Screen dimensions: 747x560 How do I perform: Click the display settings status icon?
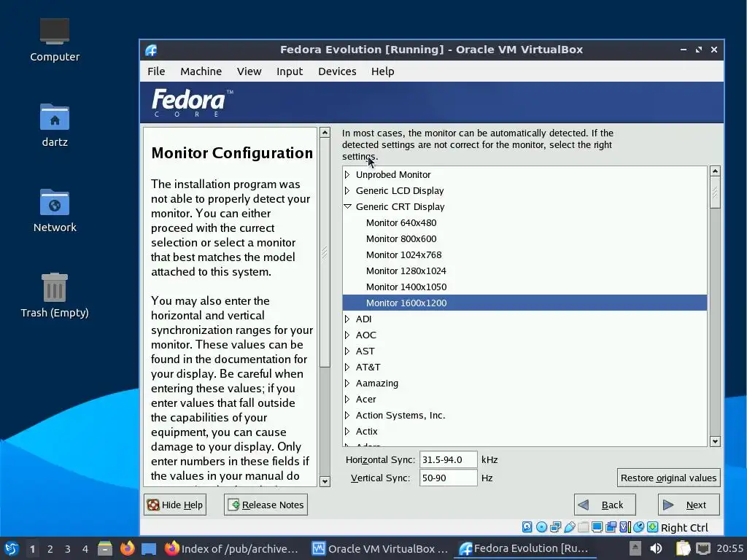tap(597, 527)
